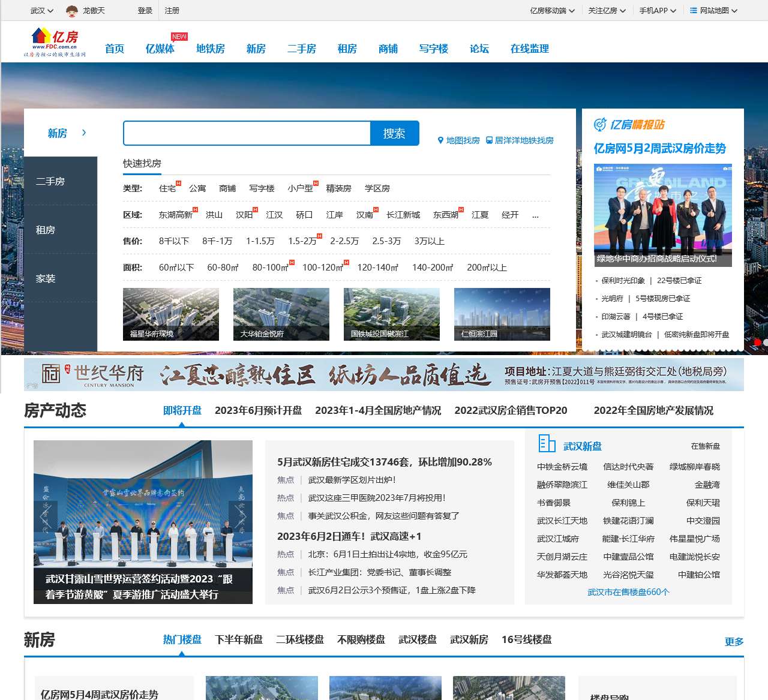Filter by type 住宅
The width and height of the screenshot is (768, 700).
167,188
